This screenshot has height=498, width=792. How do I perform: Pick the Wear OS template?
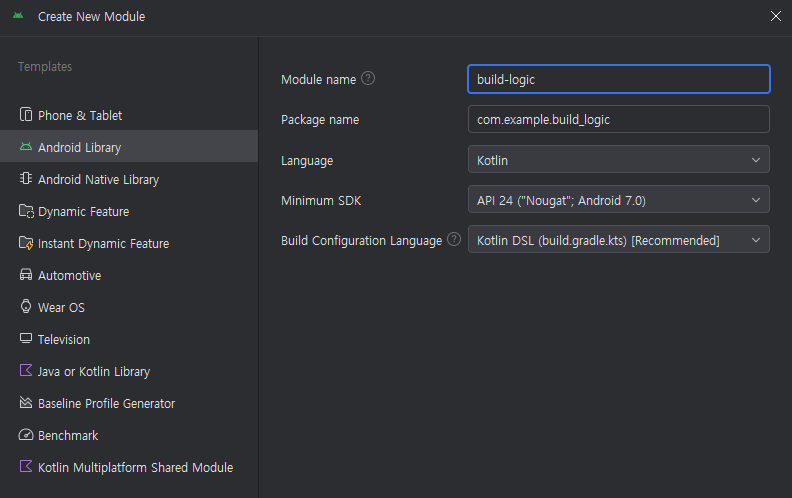[129, 307]
